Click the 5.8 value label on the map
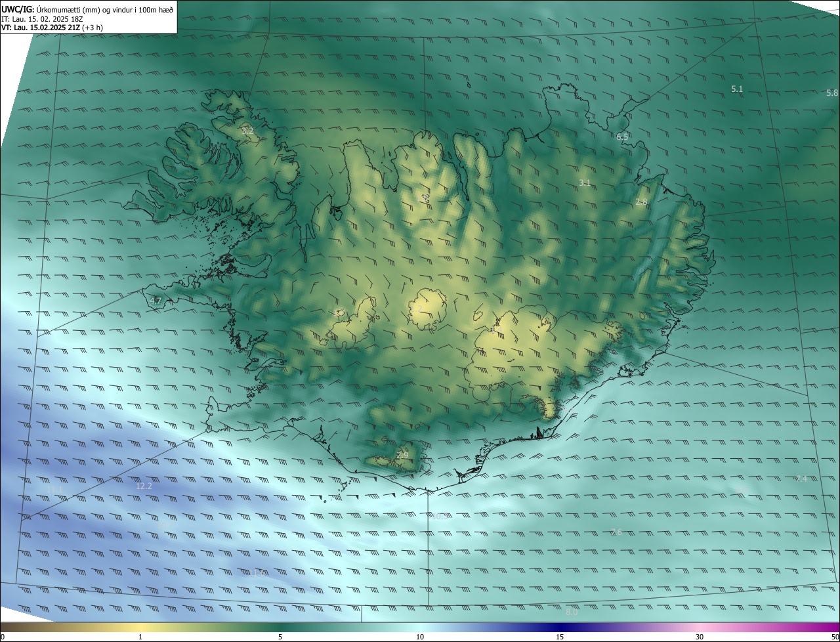The image size is (840, 642). click(832, 93)
